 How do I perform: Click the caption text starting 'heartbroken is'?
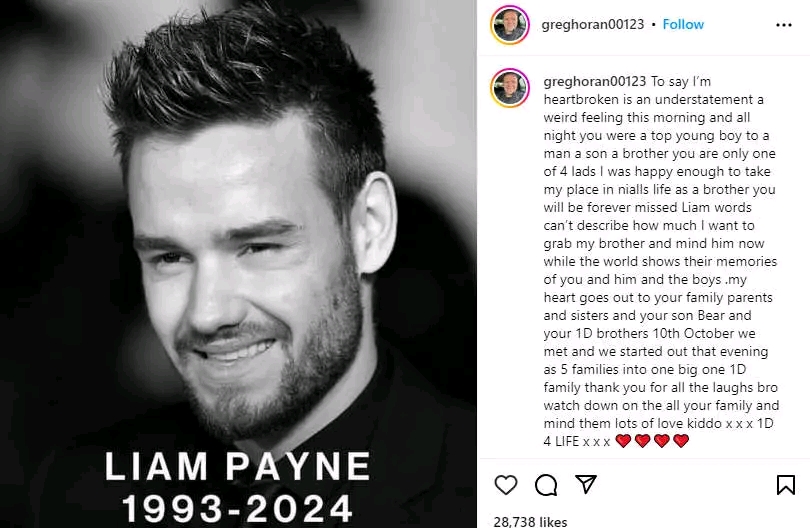(x=653, y=99)
